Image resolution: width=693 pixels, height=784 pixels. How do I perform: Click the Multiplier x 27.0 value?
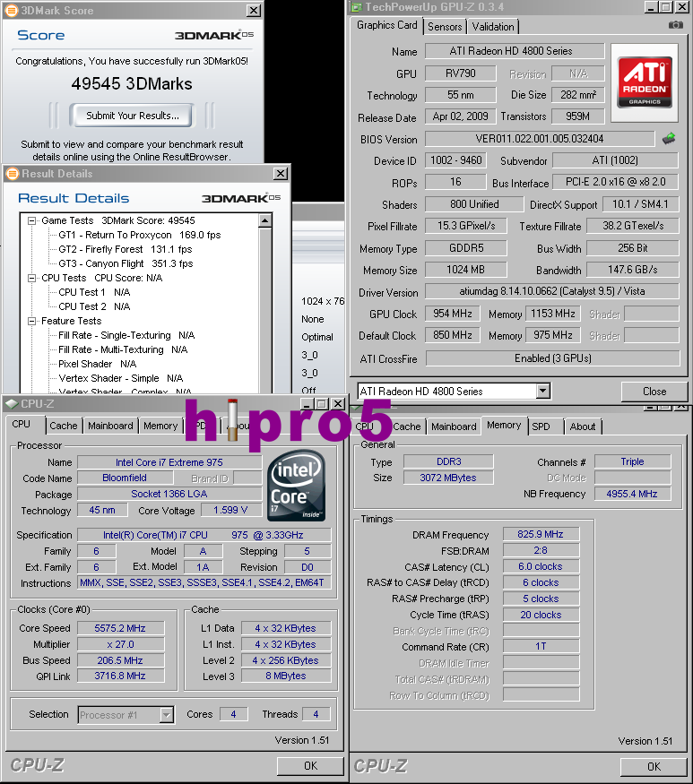(120, 644)
